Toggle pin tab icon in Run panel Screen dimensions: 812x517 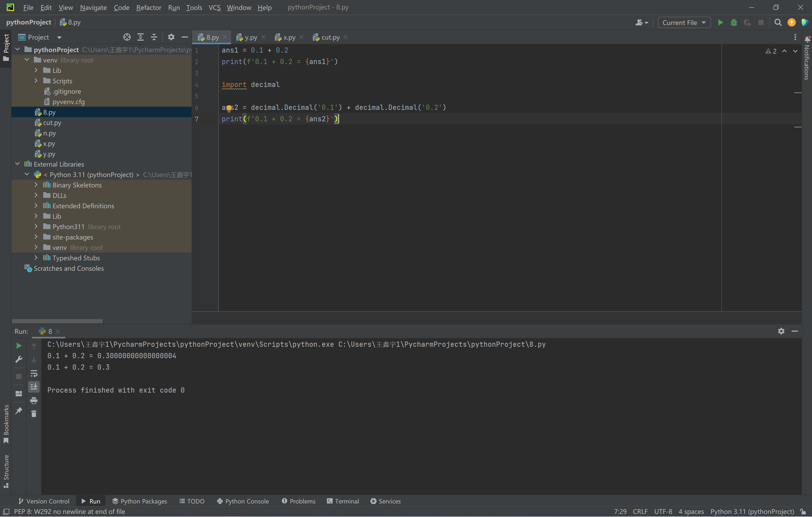(19, 411)
